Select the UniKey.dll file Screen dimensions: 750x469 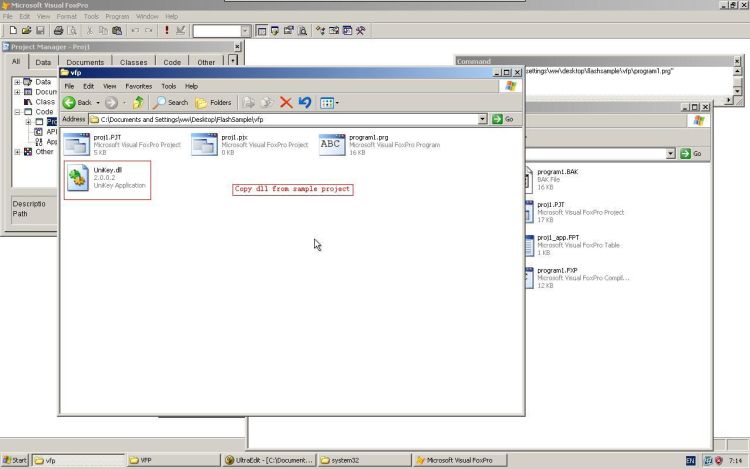click(106, 178)
